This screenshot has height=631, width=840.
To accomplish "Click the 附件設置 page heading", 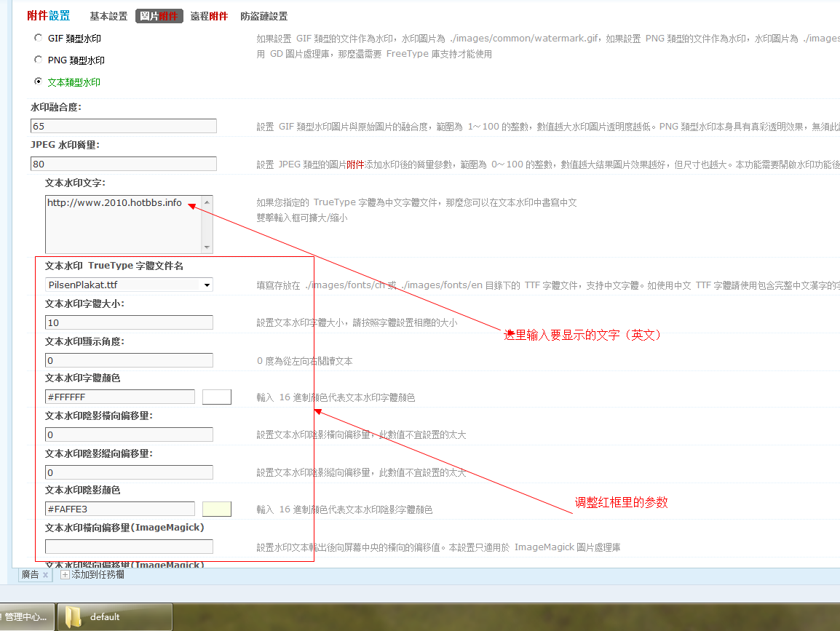I will coord(49,16).
